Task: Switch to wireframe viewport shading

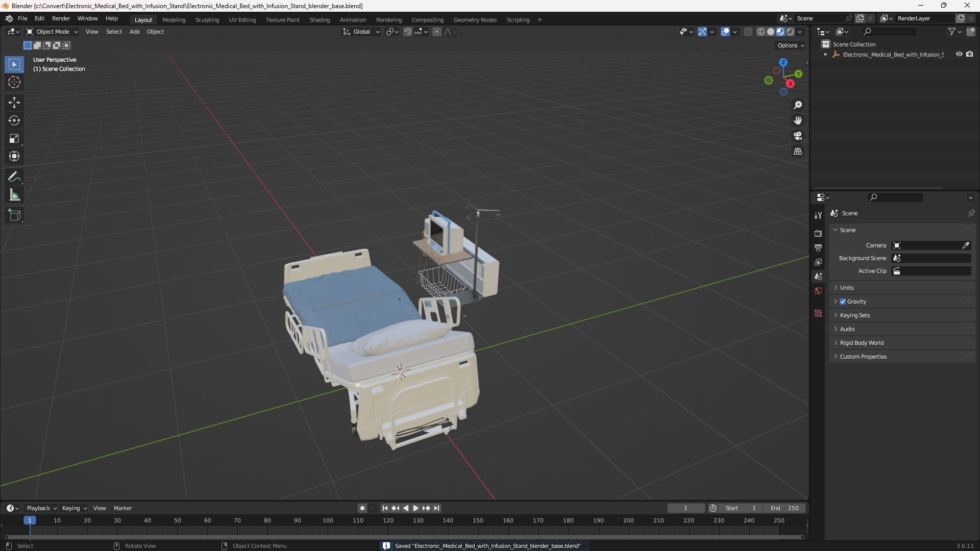Action: pyautogui.click(x=761, y=32)
